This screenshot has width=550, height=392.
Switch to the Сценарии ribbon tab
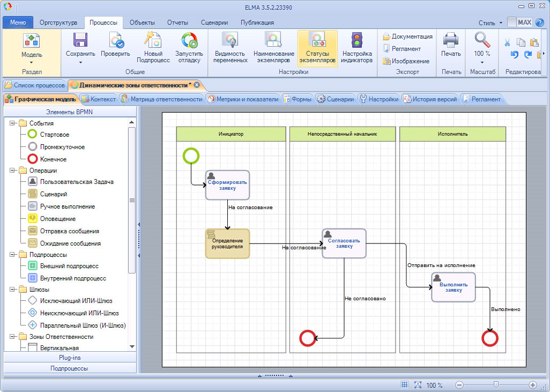coord(214,23)
